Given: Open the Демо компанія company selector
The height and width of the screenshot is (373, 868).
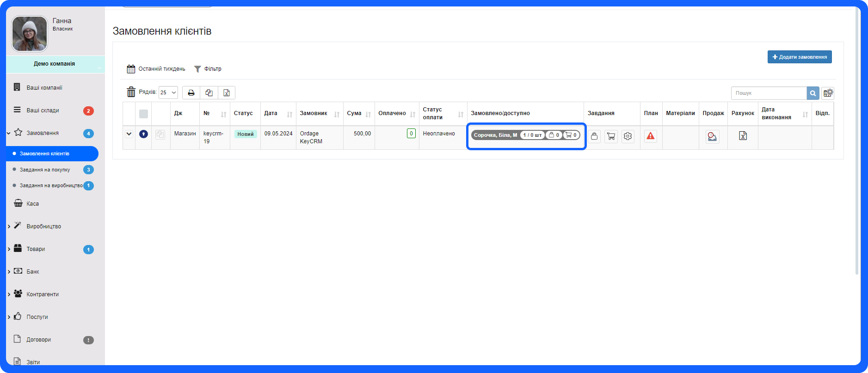Looking at the screenshot, I should (55, 64).
